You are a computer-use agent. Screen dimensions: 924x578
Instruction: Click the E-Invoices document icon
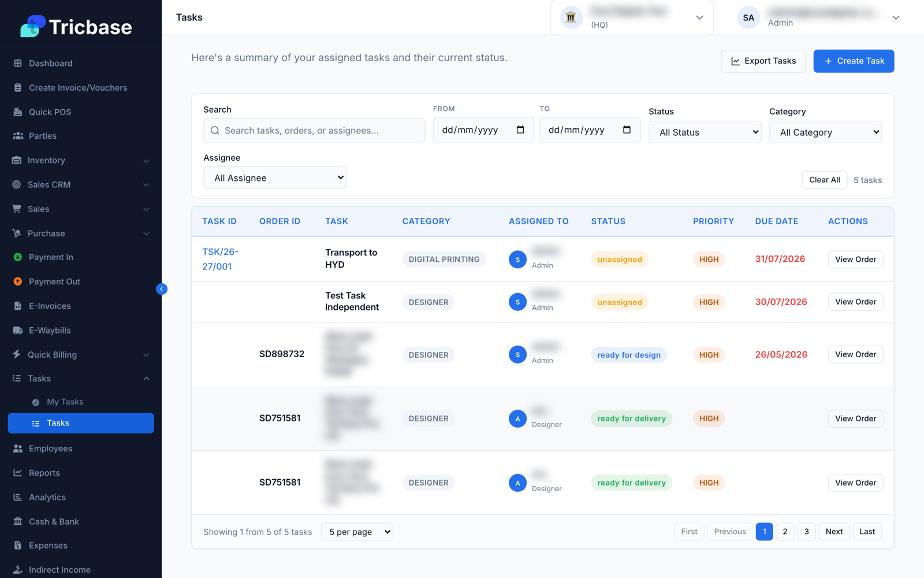click(x=18, y=306)
